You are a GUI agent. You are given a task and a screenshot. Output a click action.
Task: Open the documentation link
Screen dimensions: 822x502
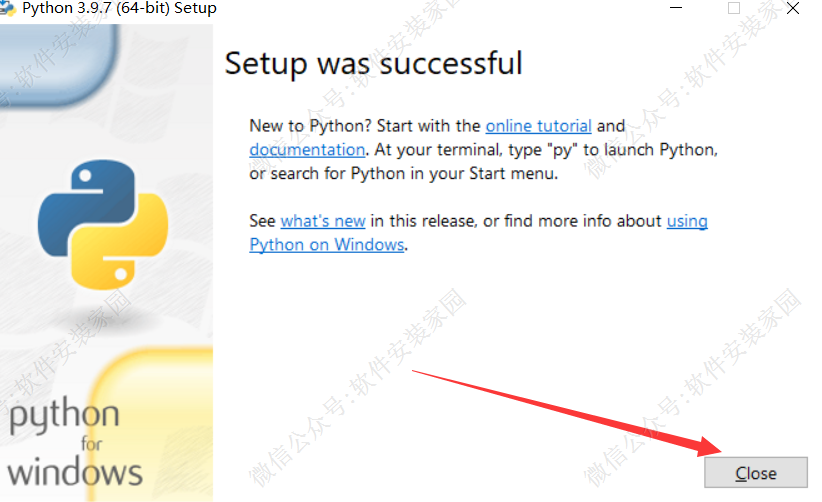click(307, 150)
